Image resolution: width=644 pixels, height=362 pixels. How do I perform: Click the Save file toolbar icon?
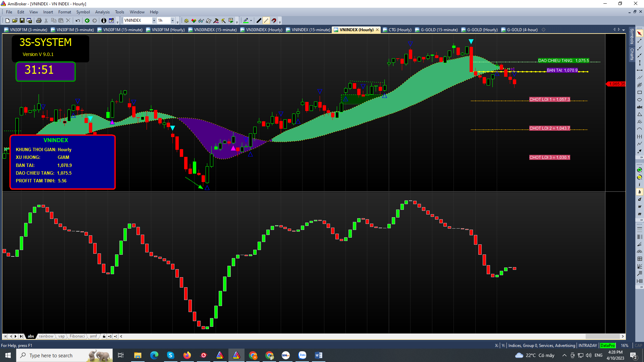pyautogui.click(x=22, y=20)
